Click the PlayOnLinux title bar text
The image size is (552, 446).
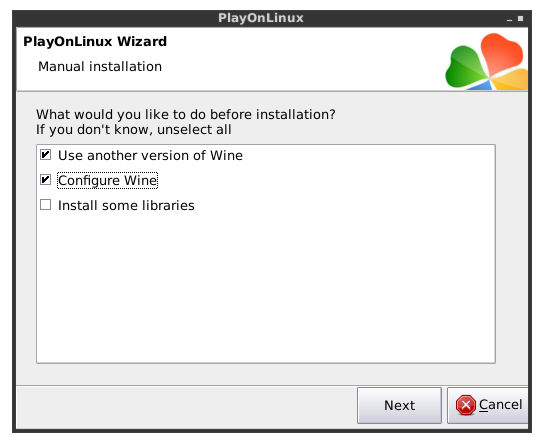[261, 18]
